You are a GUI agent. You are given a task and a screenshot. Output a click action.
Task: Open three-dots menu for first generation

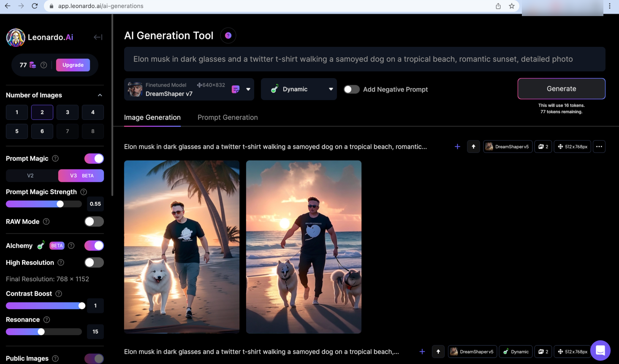599,147
